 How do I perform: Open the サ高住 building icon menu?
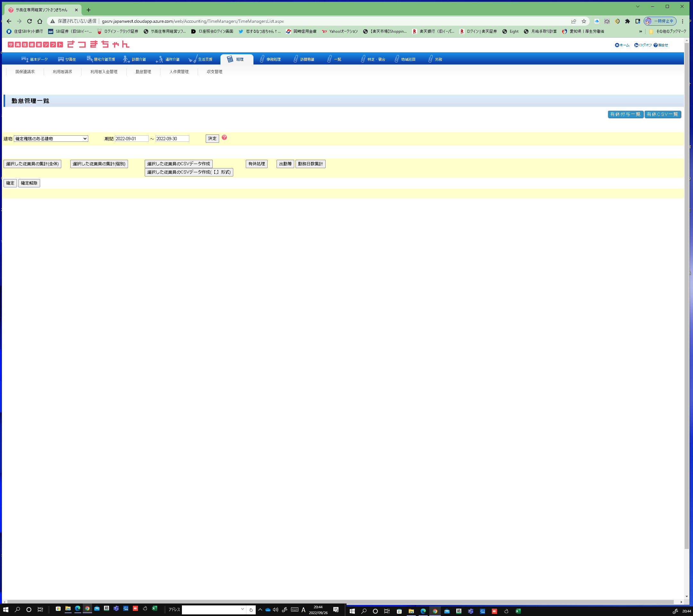point(61,59)
